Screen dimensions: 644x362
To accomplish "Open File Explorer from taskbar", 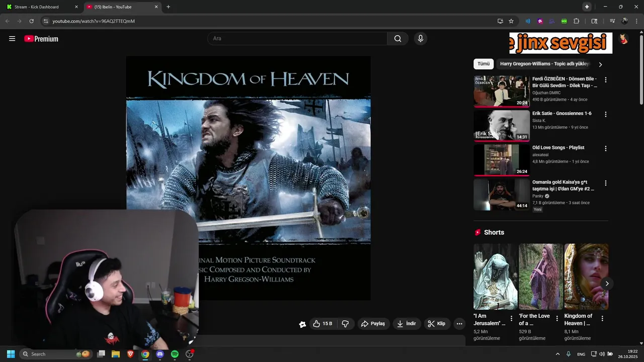I will [116, 354].
